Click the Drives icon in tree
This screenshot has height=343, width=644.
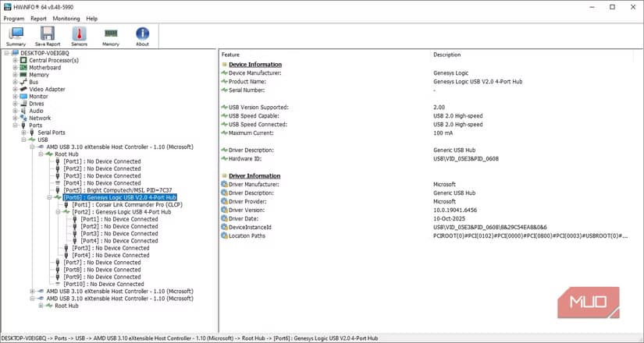[23, 104]
